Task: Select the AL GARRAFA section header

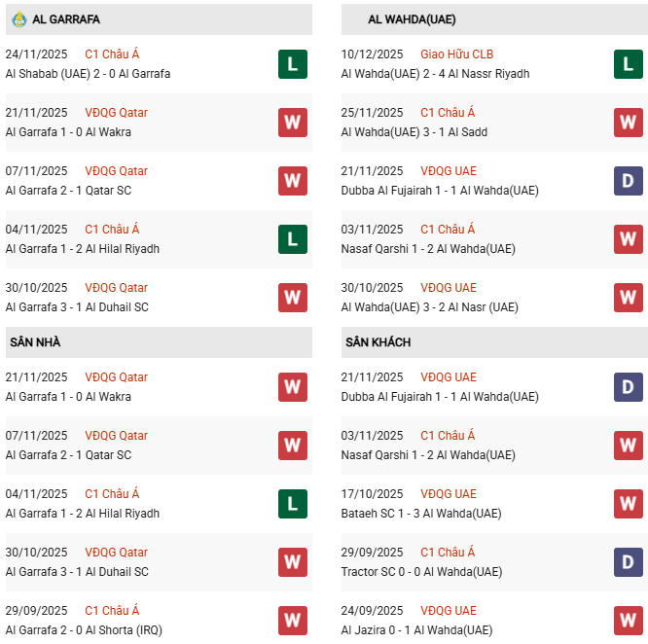Action: [x=66, y=19]
